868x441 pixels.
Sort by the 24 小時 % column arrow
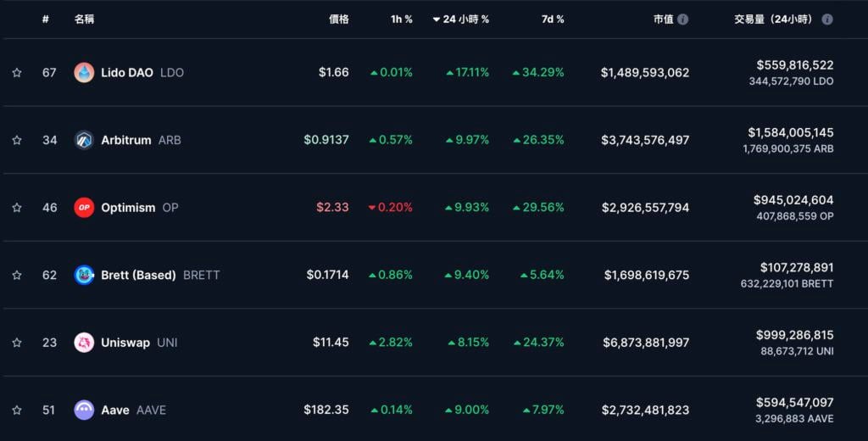(437, 20)
